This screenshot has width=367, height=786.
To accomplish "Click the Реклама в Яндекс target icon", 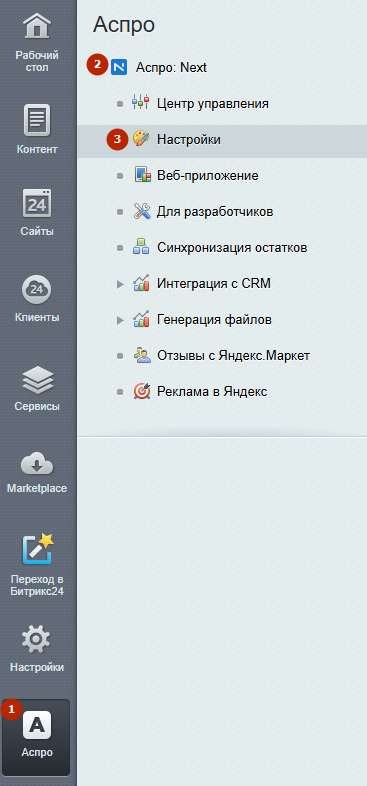I will pos(141,391).
